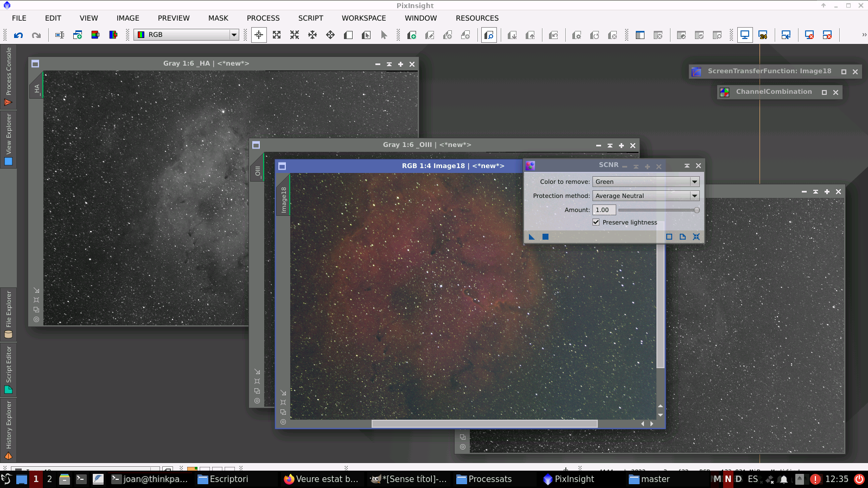Open the ChannelCombination process icon

tap(725, 92)
